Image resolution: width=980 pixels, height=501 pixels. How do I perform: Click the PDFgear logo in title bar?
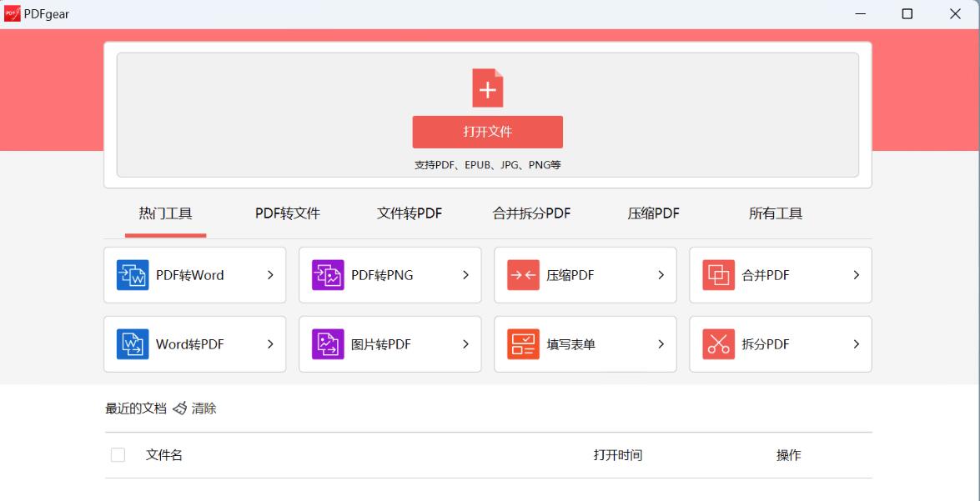(13, 13)
